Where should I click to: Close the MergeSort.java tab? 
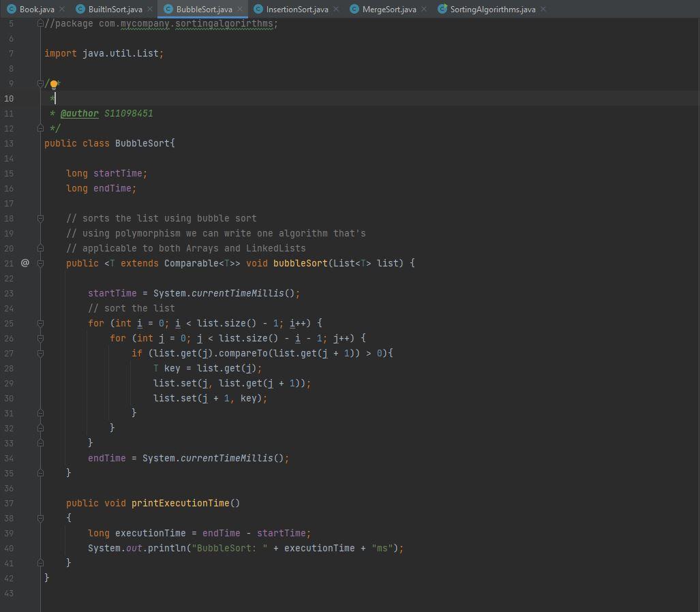(x=424, y=9)
